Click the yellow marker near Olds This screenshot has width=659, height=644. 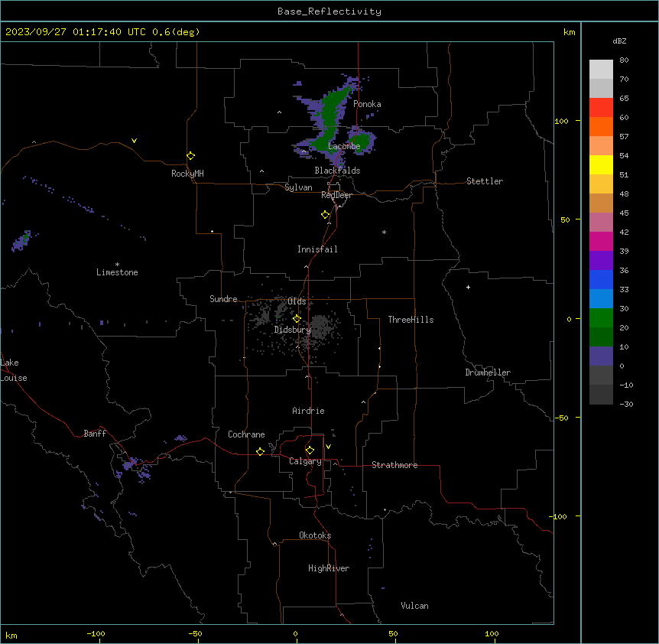[x=297, y=319]
